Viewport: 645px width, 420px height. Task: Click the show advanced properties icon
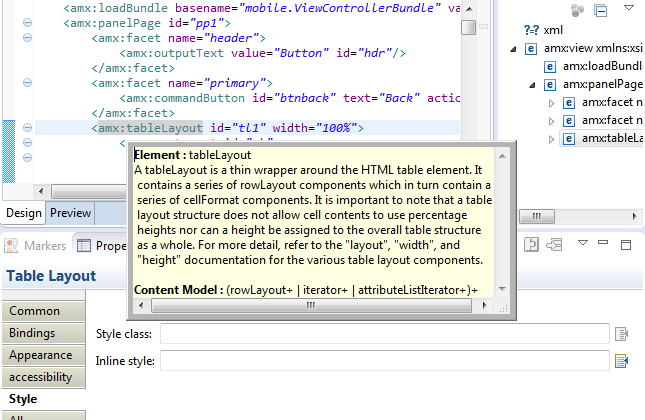[x=554, y=245]
